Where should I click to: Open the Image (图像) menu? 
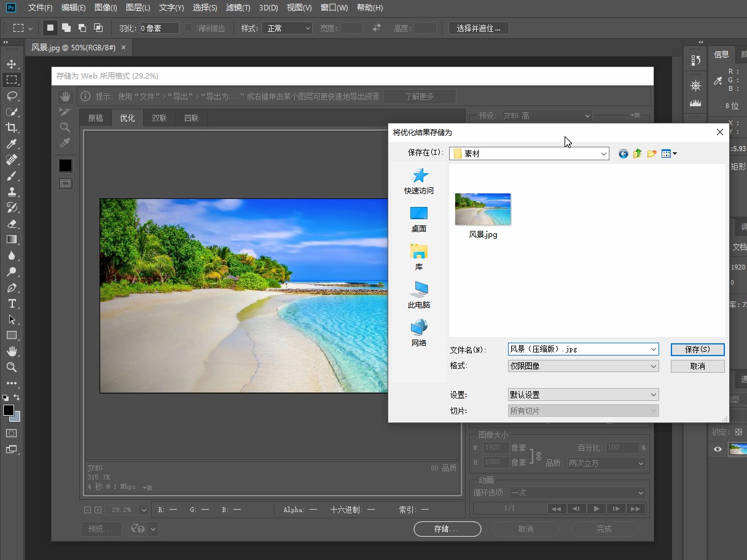tap(106, 8)
